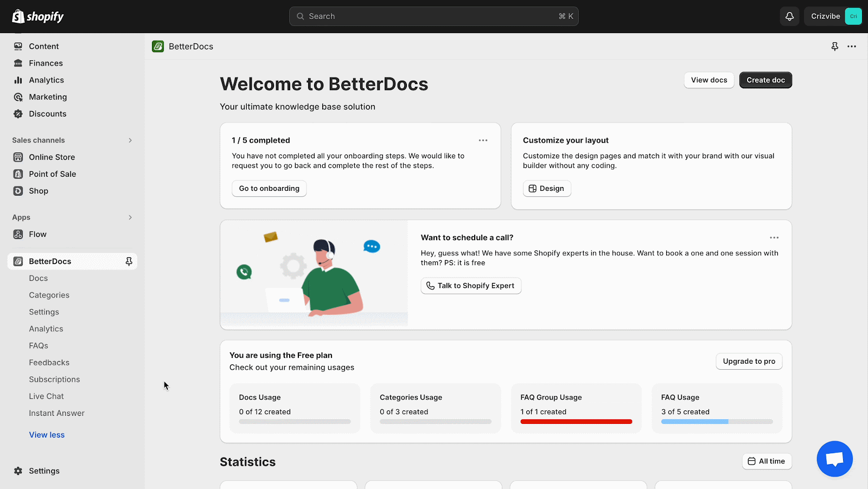
Task: Expand the Sales channels section
Action: [x=130, y=140]
